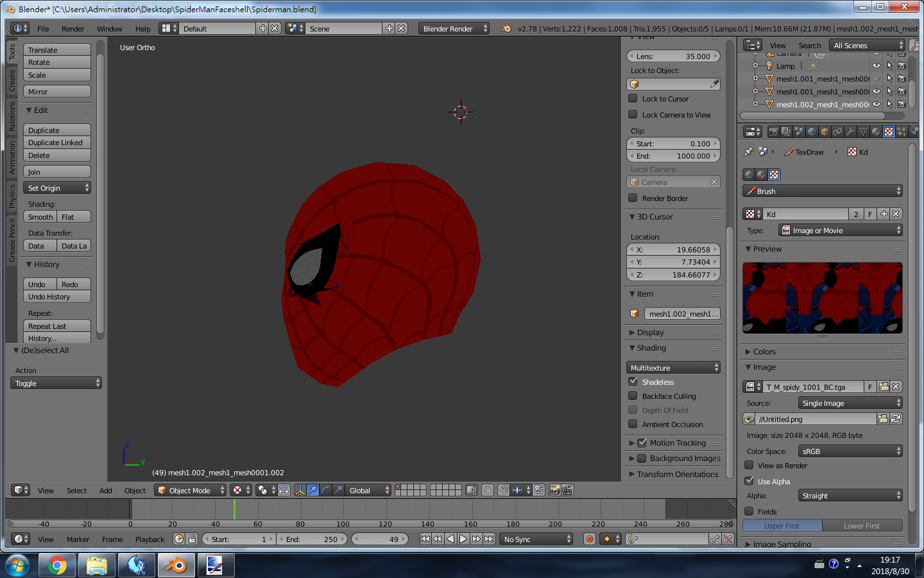Click the Lower First button
Screen dimensions: 924x578
pyautogui.click(x=862, y=525)
